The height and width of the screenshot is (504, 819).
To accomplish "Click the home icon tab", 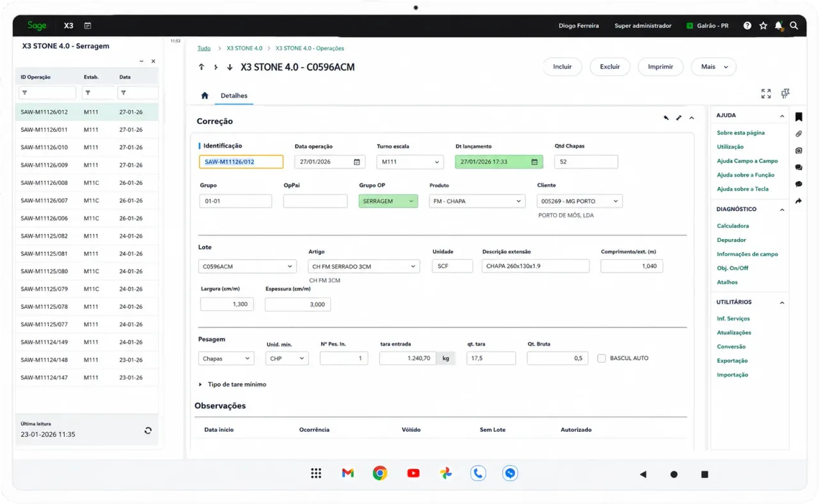I will [205, 95].
